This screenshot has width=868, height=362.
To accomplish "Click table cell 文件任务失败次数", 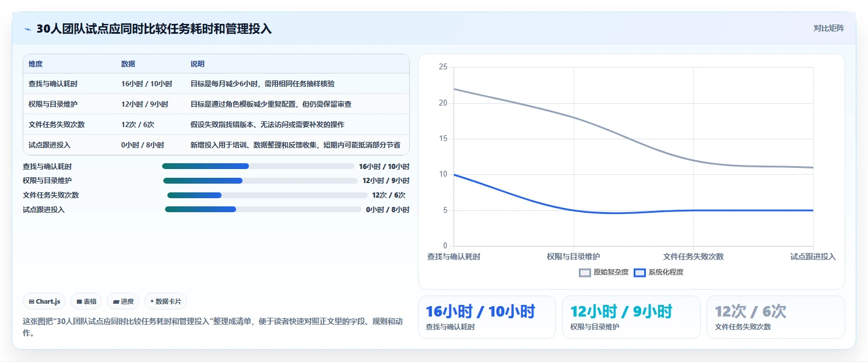I will pyautogui.click(x=57, y=125).
